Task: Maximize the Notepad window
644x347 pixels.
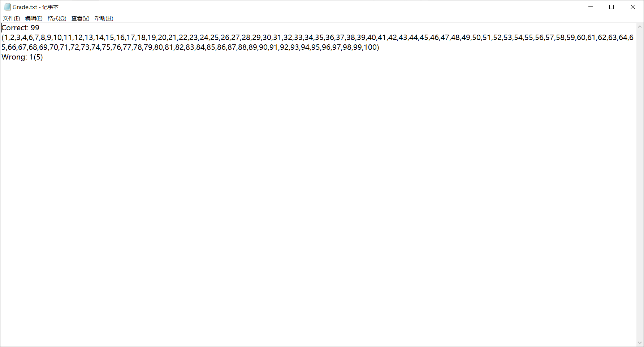Action: [612, 7]
